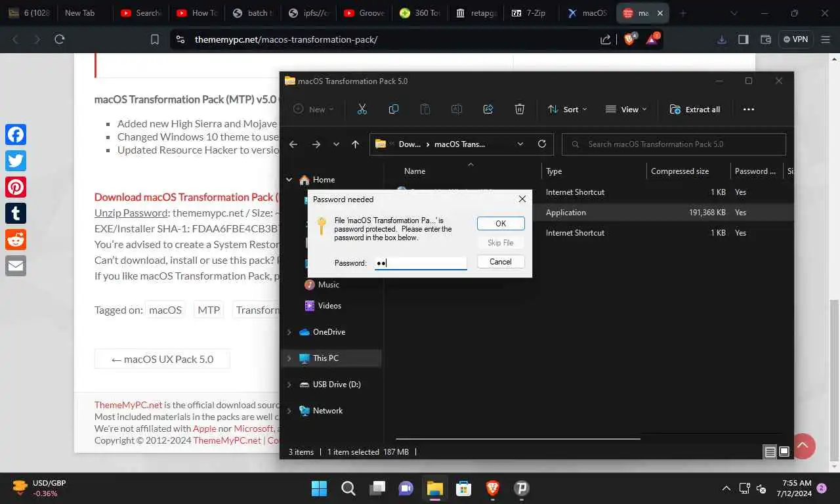Viewport: 840px width, 504px height.
Task: Expand the Network tree node
Action: (289, 411)
